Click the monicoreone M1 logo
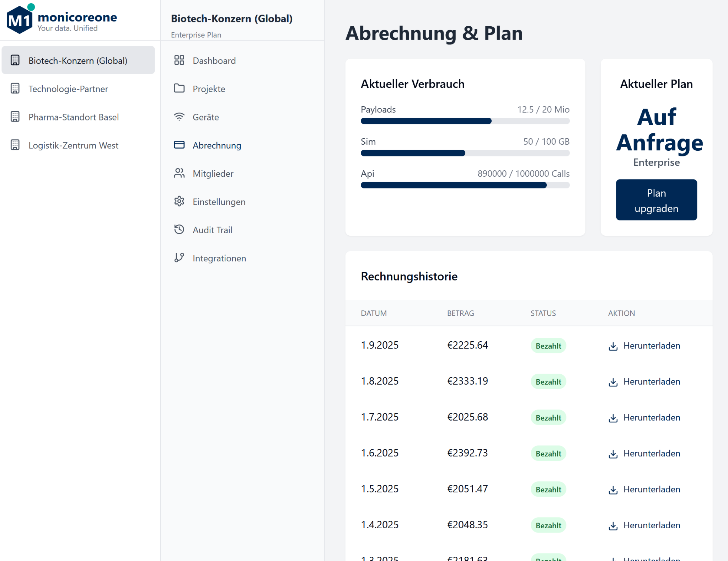This screenshot has width=728, height=561. click(x=20, y=20)
